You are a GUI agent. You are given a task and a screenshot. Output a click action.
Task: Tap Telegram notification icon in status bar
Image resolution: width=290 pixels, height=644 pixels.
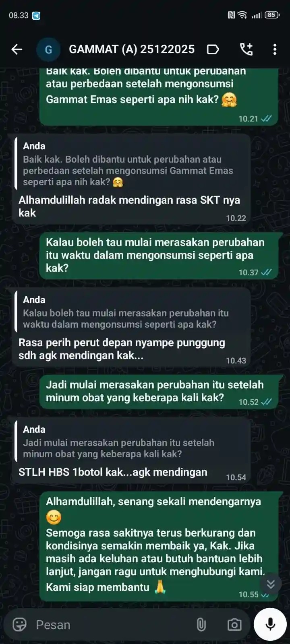click(36, 15)
